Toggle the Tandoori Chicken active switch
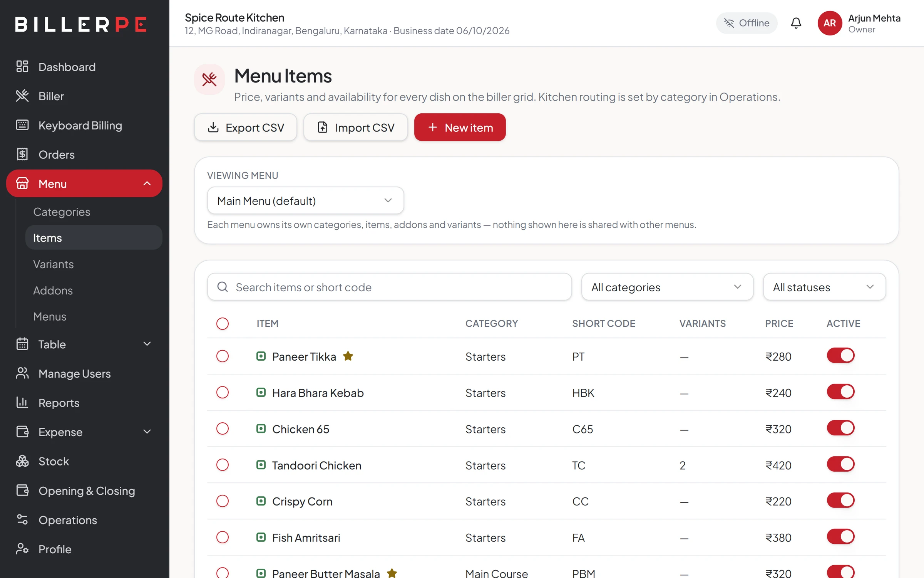 840,464
